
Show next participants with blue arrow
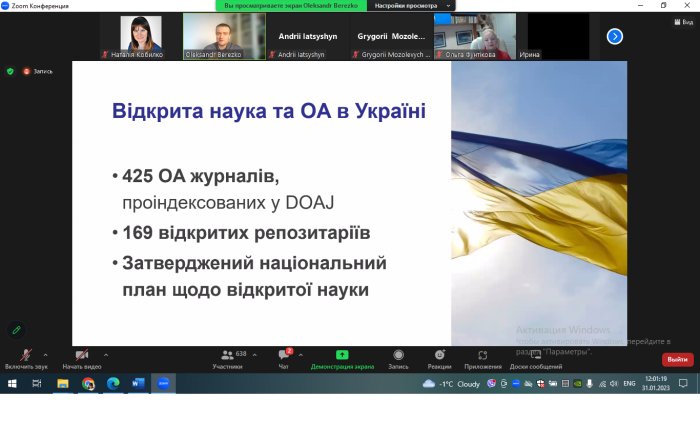pos(615,36)
